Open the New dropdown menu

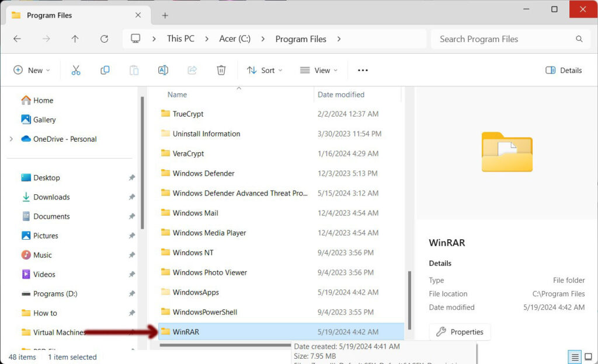coord(32,70)
